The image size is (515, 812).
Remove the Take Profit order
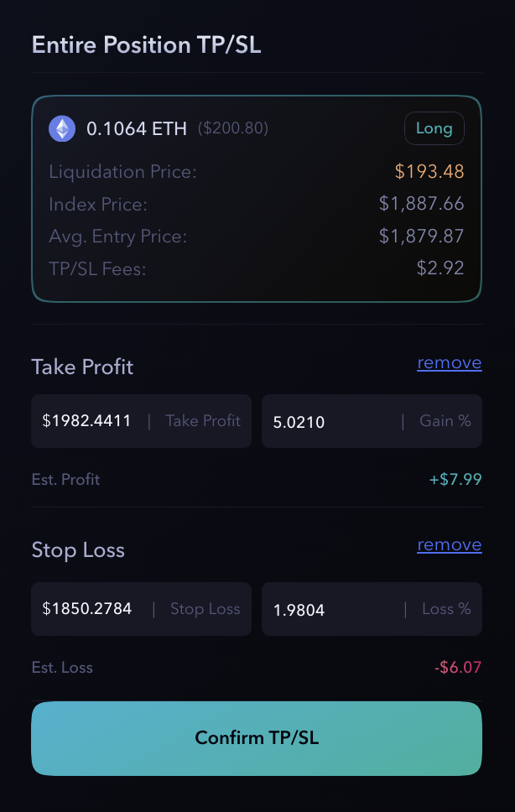pyautogui.click(x=449, y=362)
